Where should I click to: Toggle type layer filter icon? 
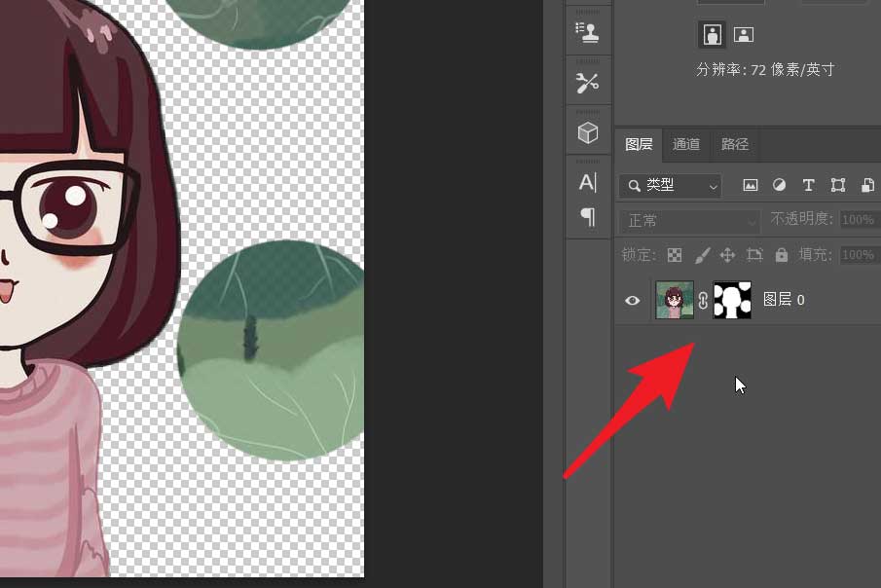click(809, 185)
